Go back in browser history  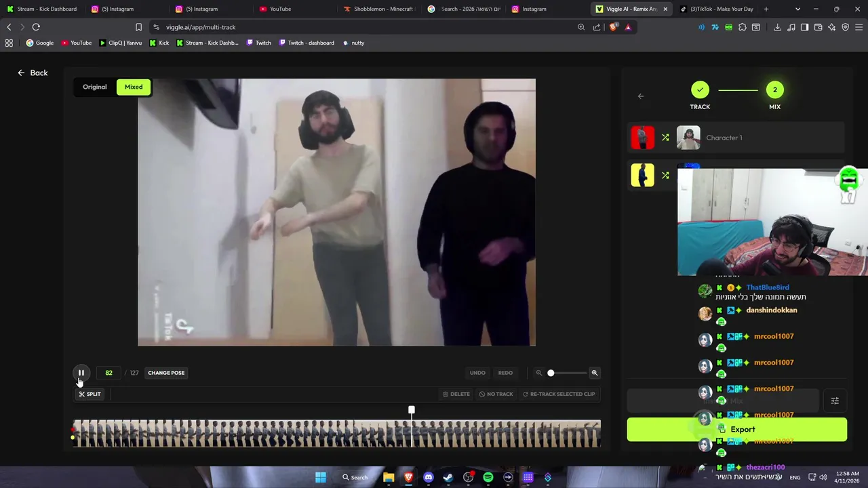pyautogui.click(x=9, y=27)
